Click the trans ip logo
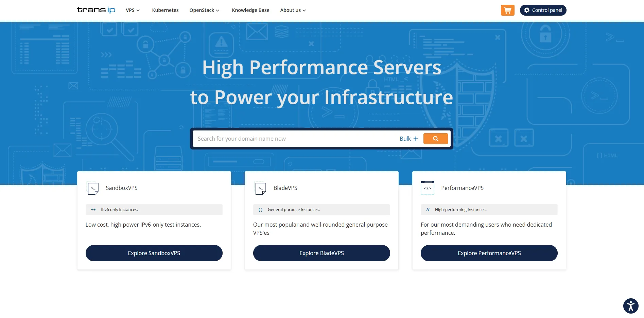 click(x=96, y=10)
